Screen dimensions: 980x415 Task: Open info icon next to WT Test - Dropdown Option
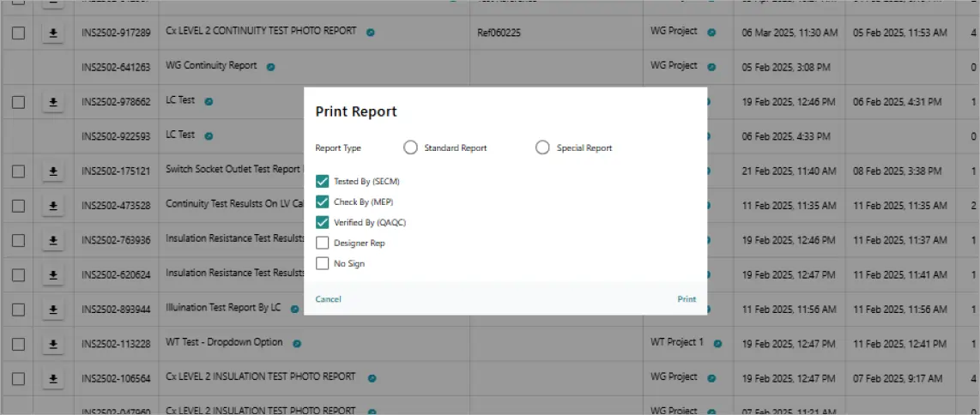(296, 343)
